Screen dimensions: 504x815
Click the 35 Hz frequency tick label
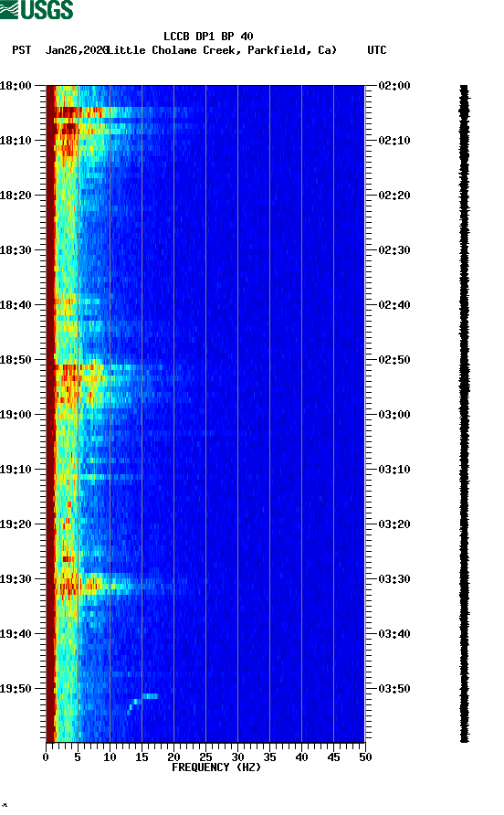[x=269, y=757]
